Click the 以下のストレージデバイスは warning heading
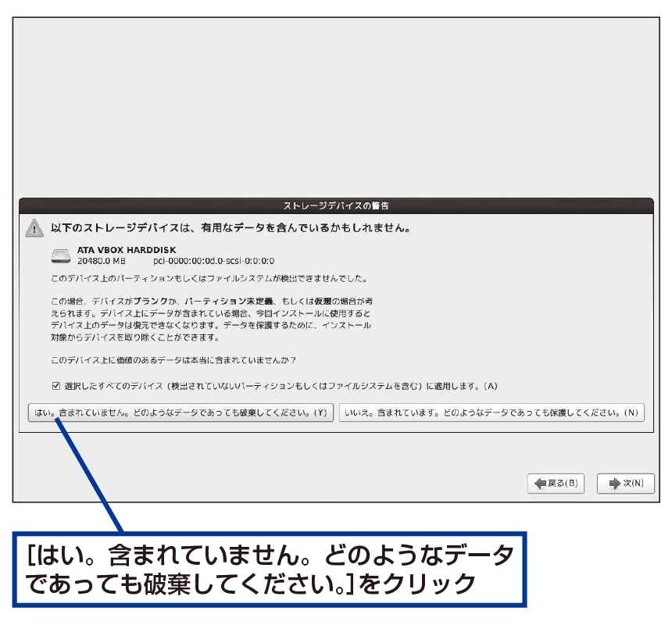 pyautogui.click(x=231, y=228)
